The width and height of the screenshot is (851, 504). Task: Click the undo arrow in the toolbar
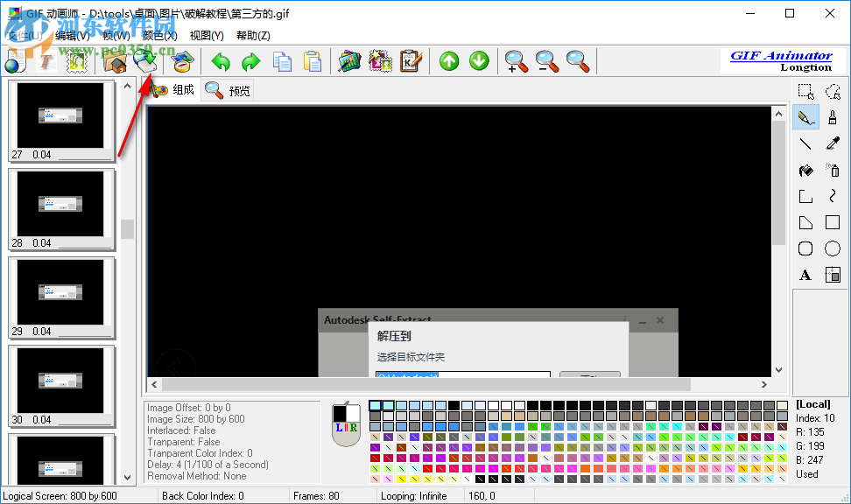pos(220,61)
